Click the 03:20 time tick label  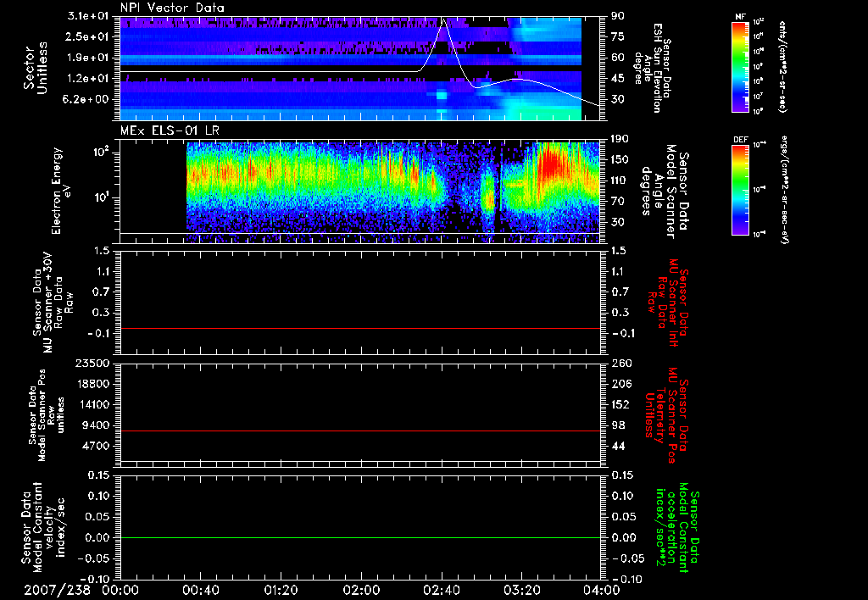[521, 590]
